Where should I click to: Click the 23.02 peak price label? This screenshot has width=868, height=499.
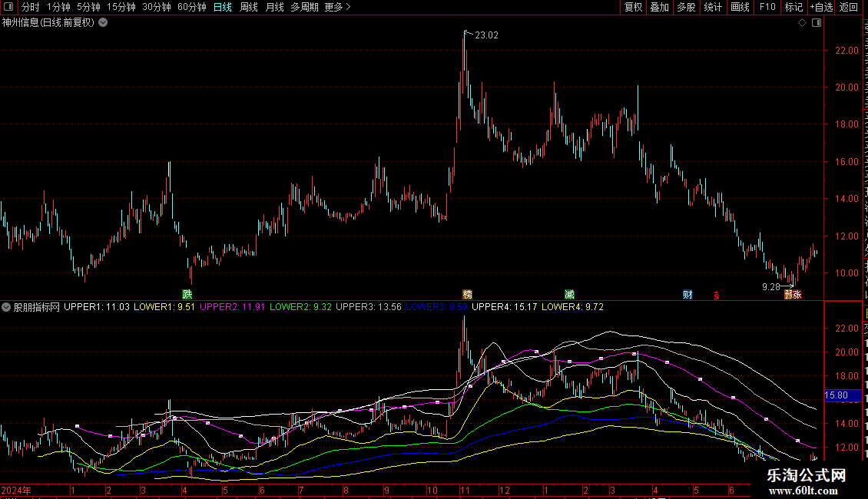[486, 35]
